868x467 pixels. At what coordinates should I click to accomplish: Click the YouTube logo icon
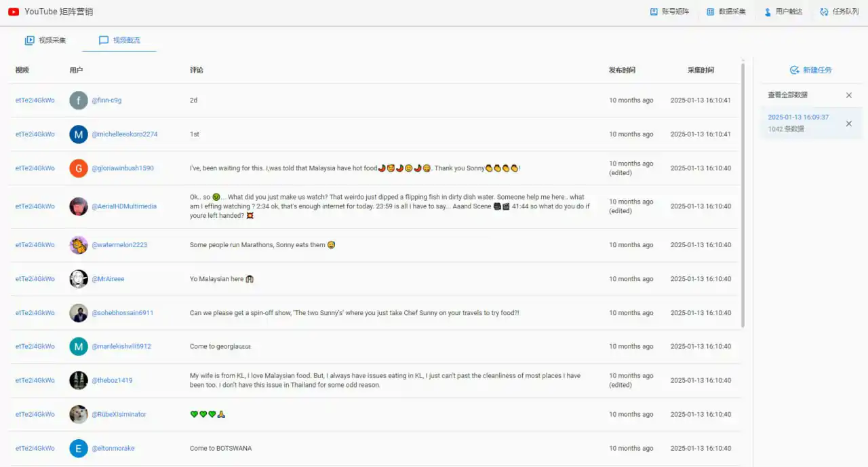[x=14, y=12]
